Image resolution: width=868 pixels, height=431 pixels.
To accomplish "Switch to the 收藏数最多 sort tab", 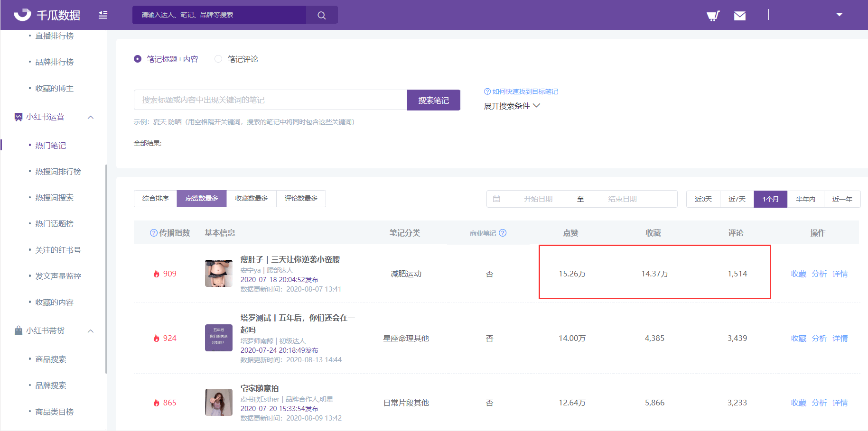I will [252, 198].
